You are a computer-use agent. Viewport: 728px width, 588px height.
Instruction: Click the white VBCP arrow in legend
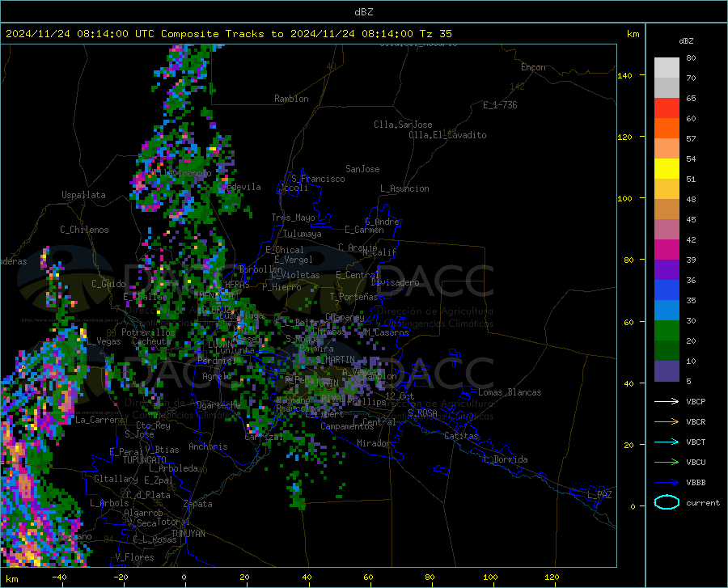(x=667, y=401)
